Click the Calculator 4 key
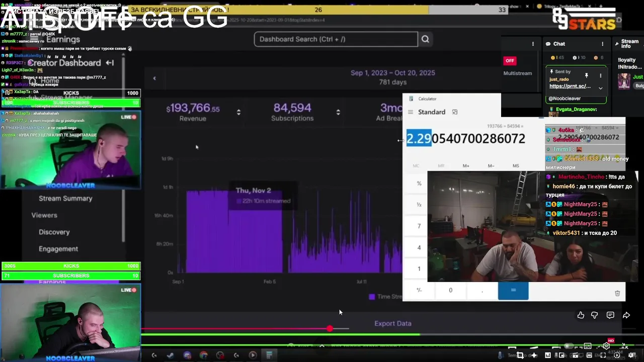644x362 pixels. tap(419, 247)
